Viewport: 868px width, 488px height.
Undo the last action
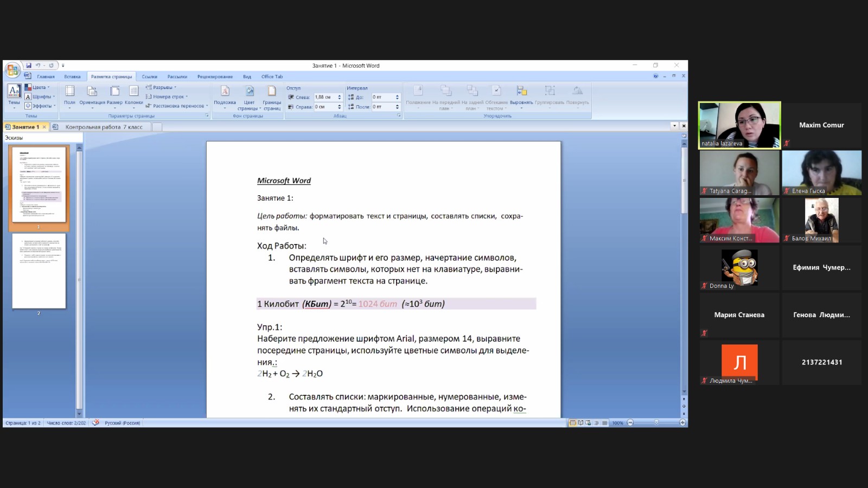click(x=38, y=66)
